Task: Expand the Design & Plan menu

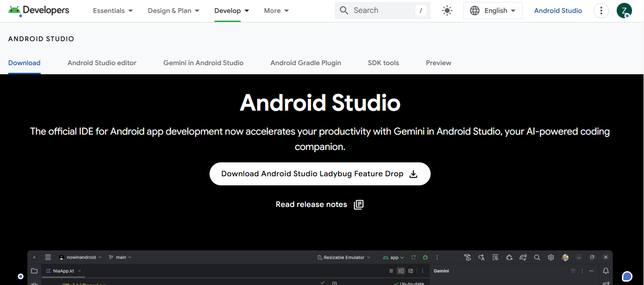Action: pyautogui.click(x=174, y=11)
